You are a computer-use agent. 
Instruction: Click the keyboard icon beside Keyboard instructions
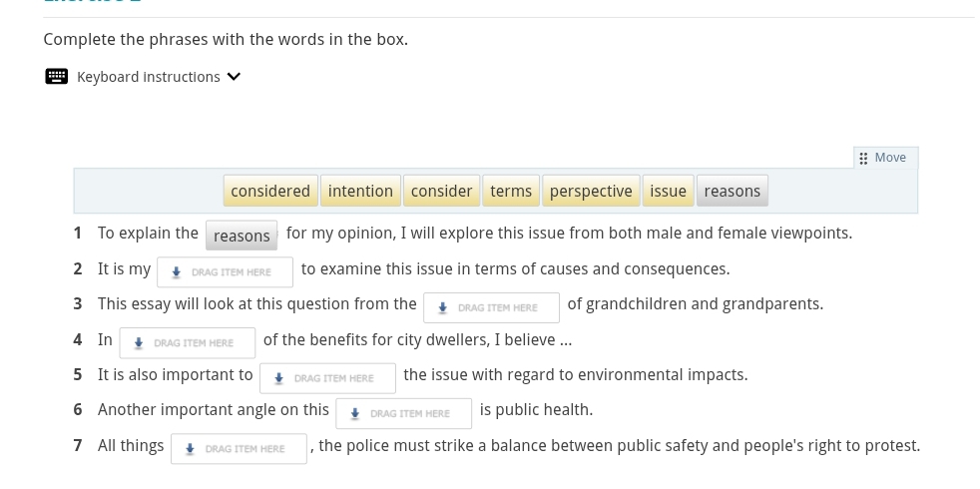click(57, 77)
